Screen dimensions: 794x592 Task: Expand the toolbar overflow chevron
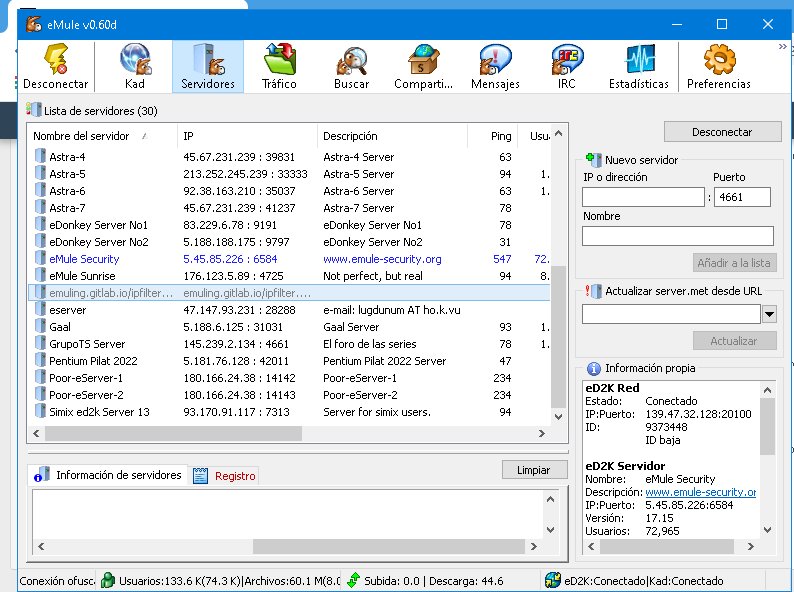[x=782, y=47]
